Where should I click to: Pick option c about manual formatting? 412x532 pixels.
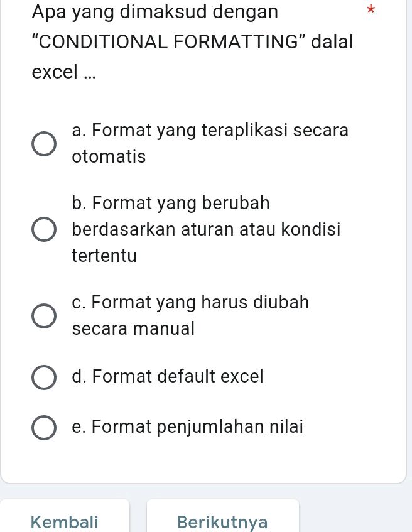click(44, 316)
